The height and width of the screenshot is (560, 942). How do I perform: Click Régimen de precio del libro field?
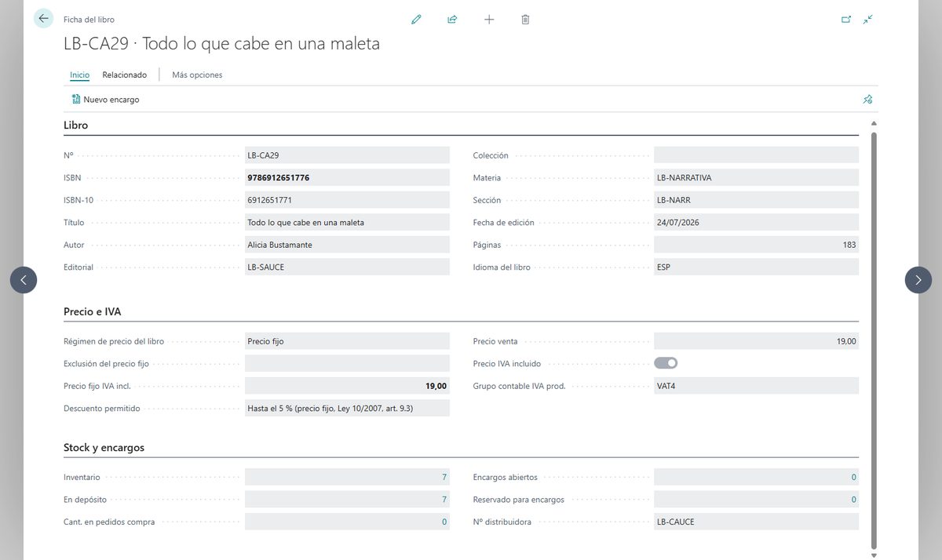(347, 341)
